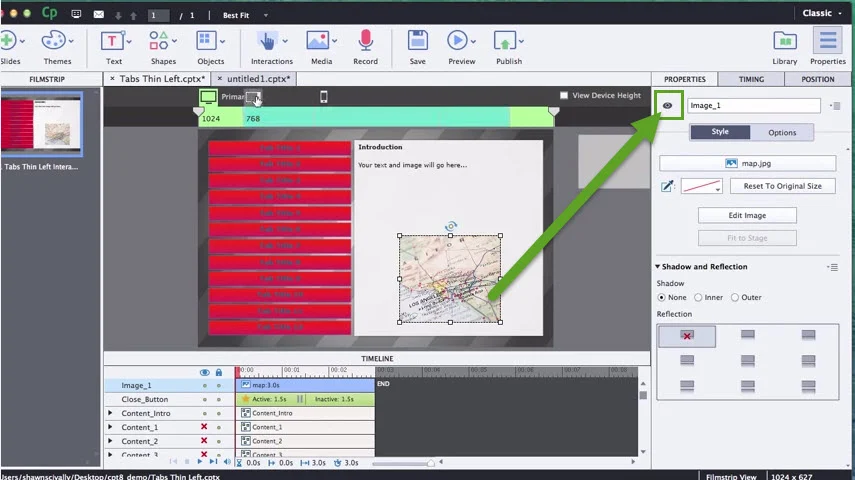Open the Media insert icon

click(320, 41)
